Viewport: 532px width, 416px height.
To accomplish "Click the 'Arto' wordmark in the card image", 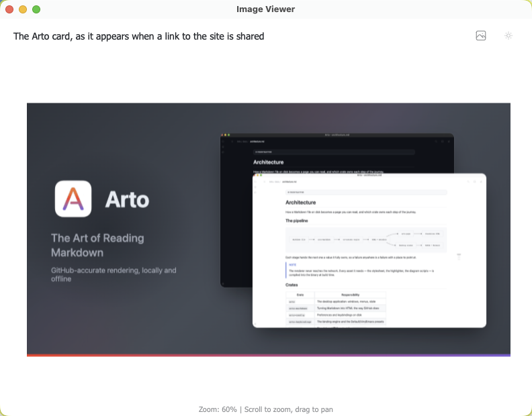I will tap(127, 199).
